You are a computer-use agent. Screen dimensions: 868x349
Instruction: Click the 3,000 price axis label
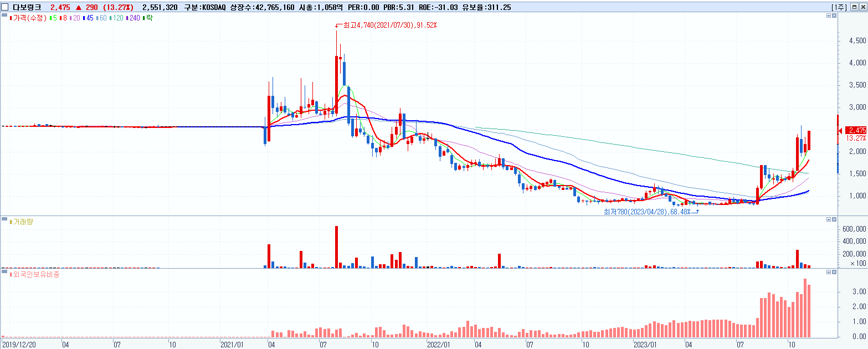[x=857, y=107]
